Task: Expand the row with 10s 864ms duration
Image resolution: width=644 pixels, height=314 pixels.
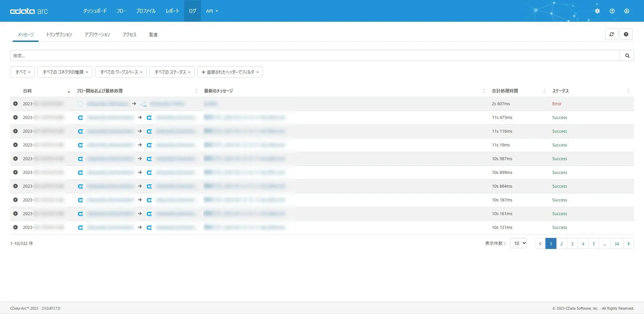Action: click(15, 186)
